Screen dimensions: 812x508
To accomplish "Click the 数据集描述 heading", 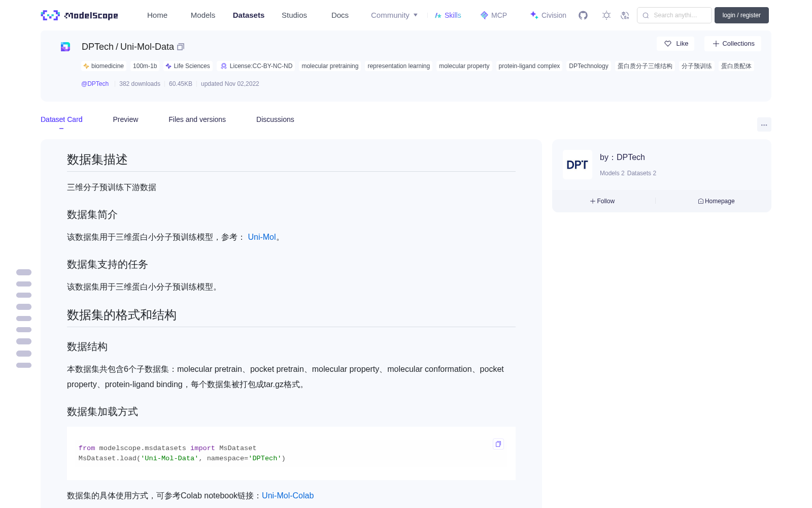I will pos(97,160).
